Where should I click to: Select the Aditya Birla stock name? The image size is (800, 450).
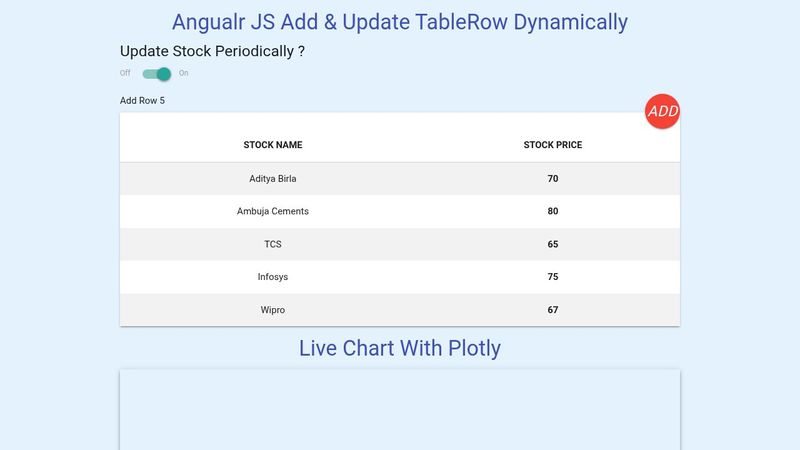click(x=273, y=179)
